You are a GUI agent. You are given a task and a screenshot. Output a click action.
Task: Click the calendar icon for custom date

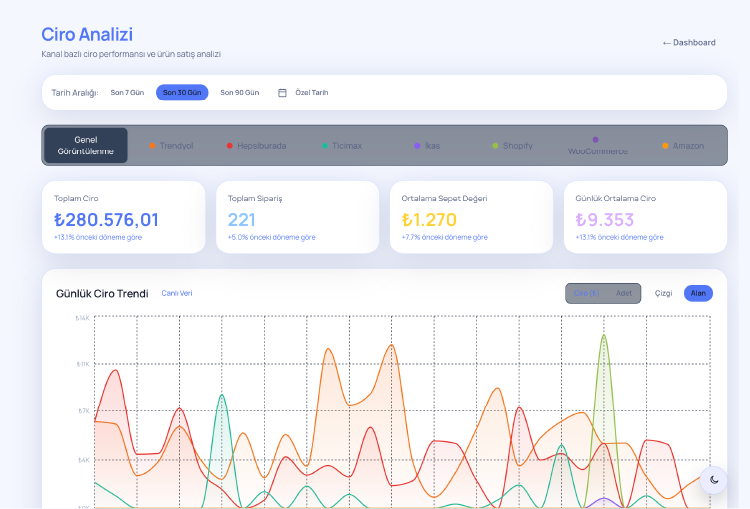click(x=282, y=93)
